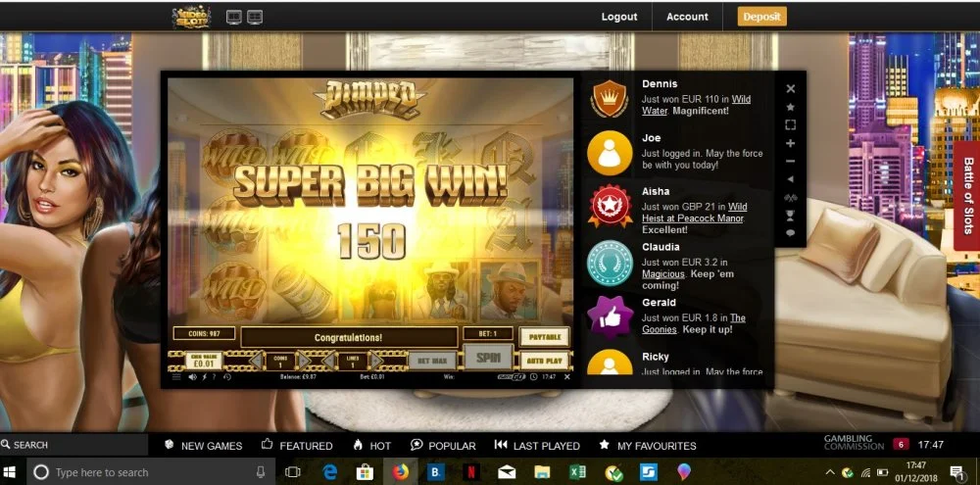Open the Hot games category
The height and width of the screenshot is (485, 980).
click(x=371, y=446)
